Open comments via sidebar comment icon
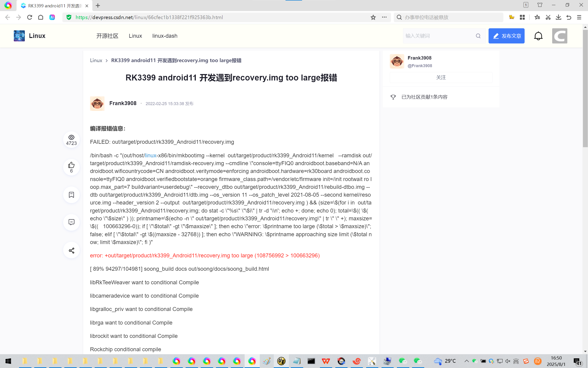 pyautogui.click(x=71, y=222)
